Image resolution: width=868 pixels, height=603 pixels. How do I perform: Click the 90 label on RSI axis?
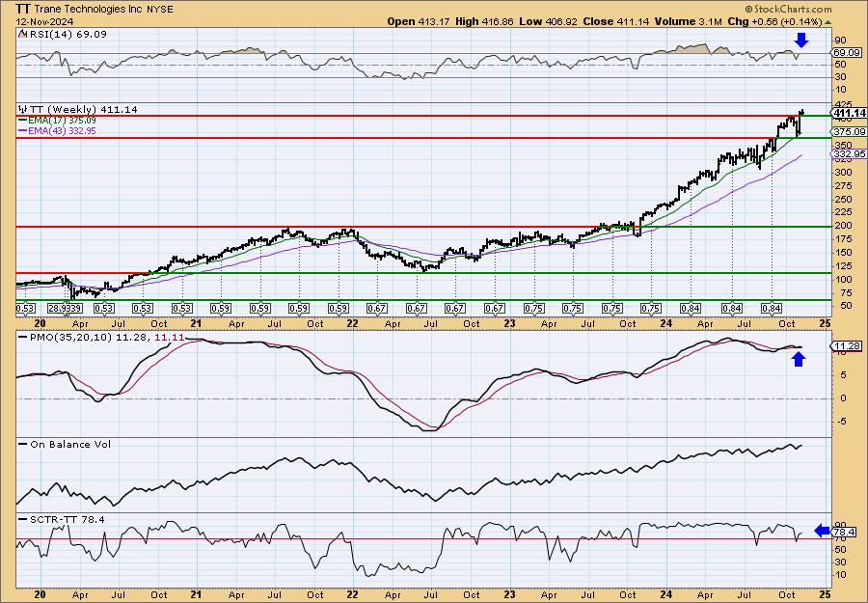(840, 40)
